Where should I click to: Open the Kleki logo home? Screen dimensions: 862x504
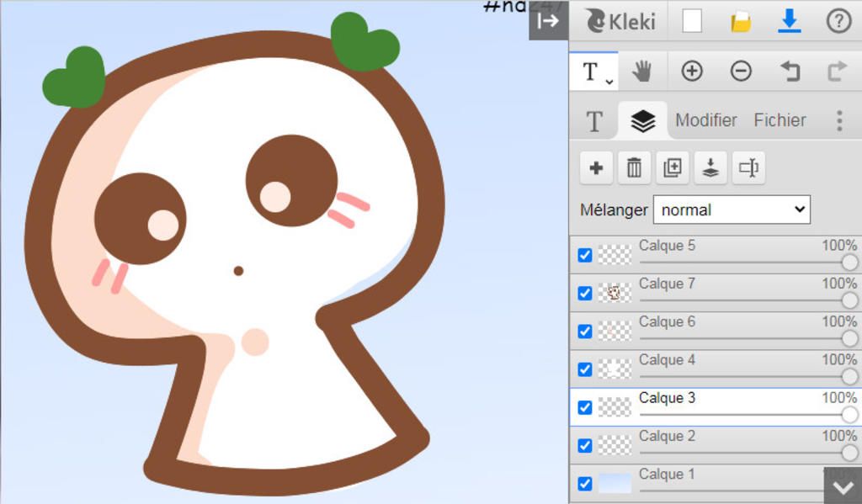[620, 21]
